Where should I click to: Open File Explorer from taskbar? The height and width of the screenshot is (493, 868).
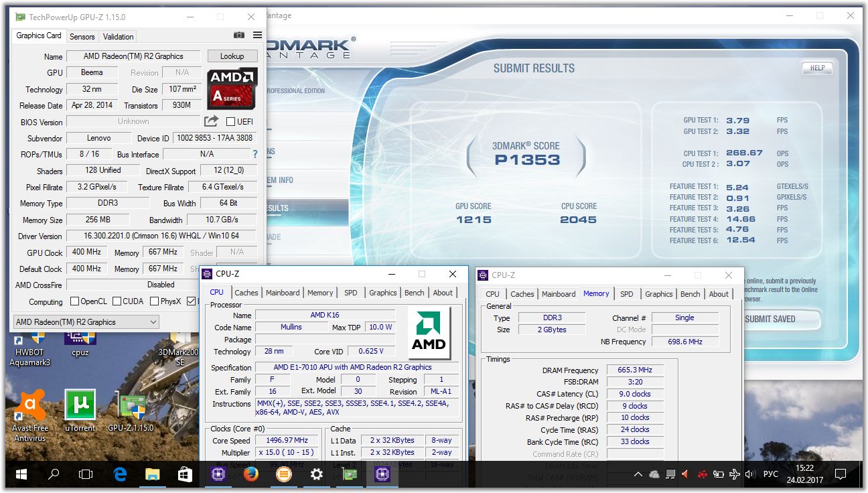click(x=153, y=474)
